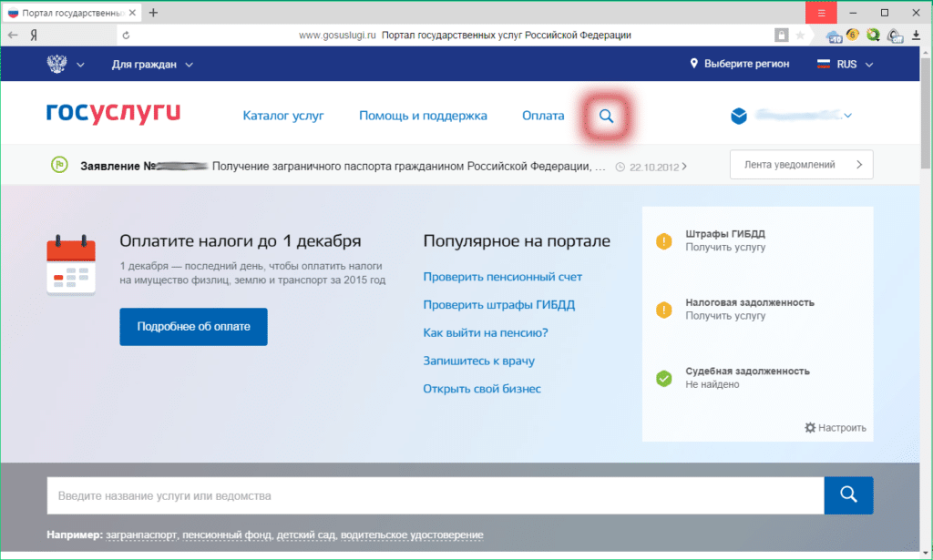Click the детский сад example link
The width and height of the screenshot is (933, 560).
pos(306,535)
